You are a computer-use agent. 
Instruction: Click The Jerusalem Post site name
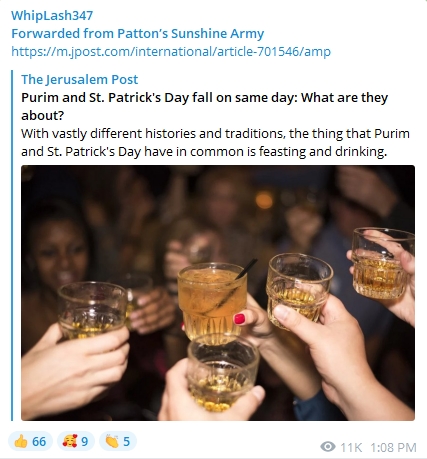(79, 79)
